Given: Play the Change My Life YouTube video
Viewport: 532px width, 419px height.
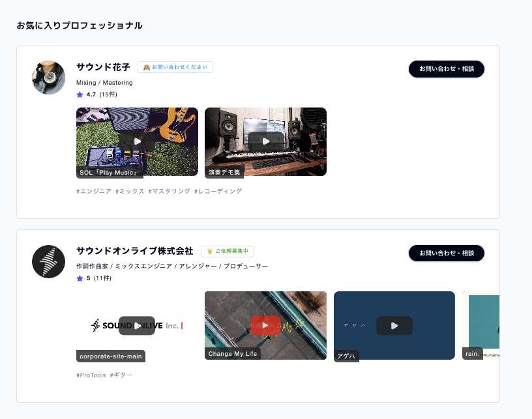Looking at the screenshot, I should point(265,325).
